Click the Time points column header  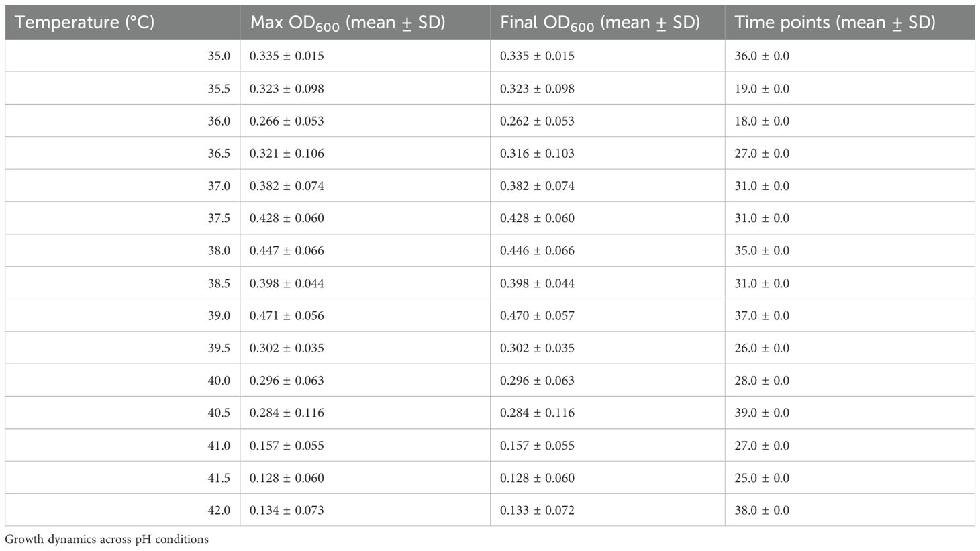[x=850, y=22]
